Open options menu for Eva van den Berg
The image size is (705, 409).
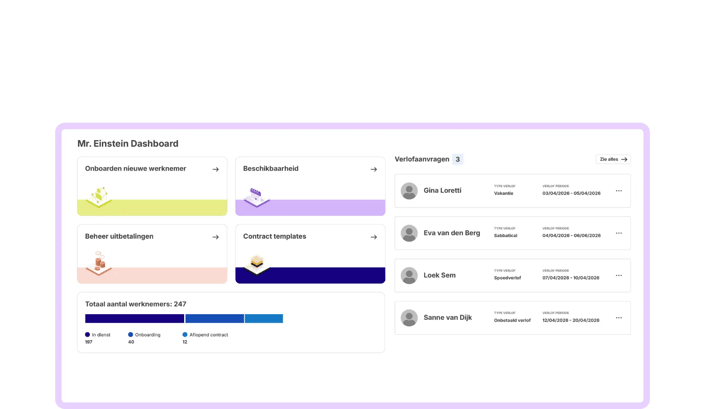click(619, 233)
